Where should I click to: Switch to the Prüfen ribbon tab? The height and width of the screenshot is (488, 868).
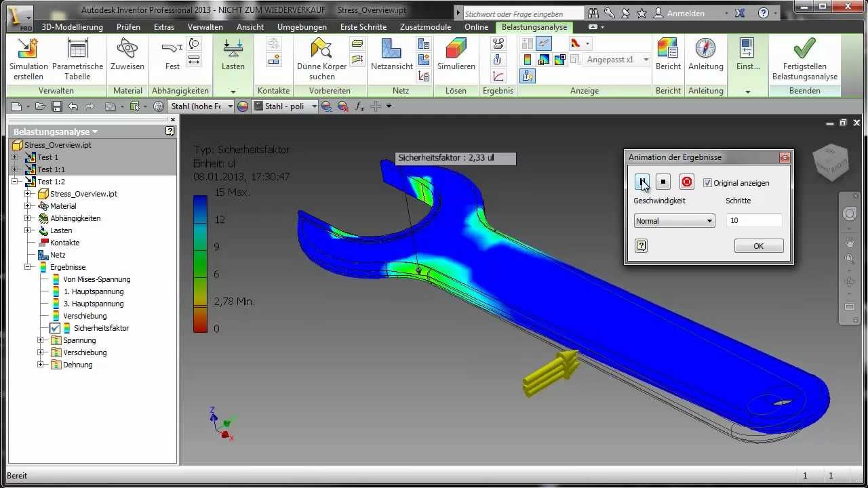click(129, 27)
